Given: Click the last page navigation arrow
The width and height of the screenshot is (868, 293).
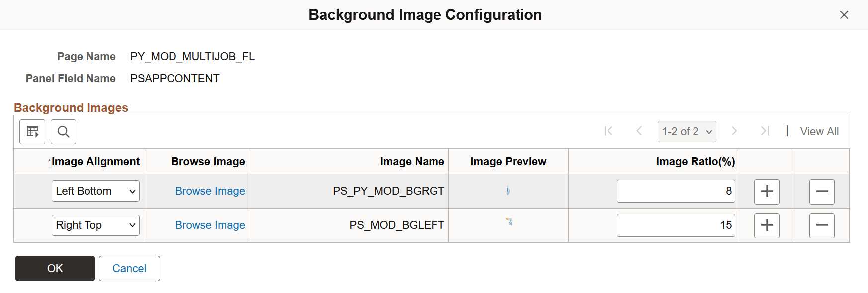Looking at the screenshot, I should click(765, 131).
